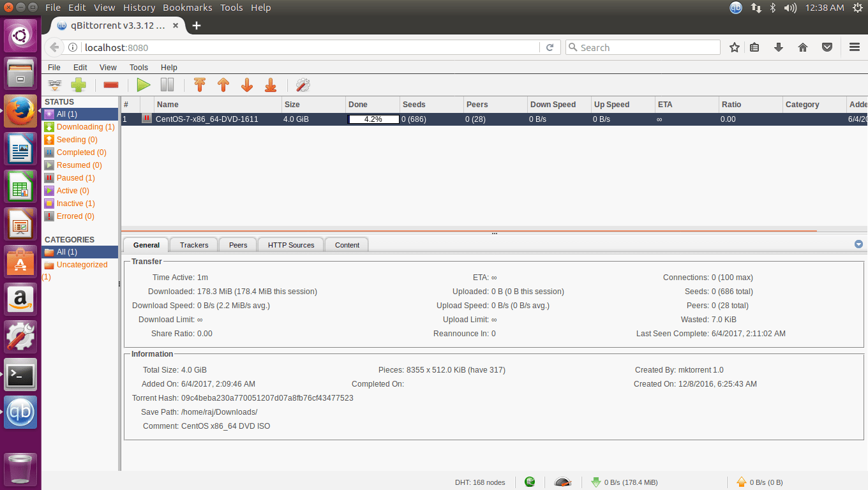Collapse the properties panel with blue arrow
The width and height of the screenshot is (868, 490).
tap(858, 244)
